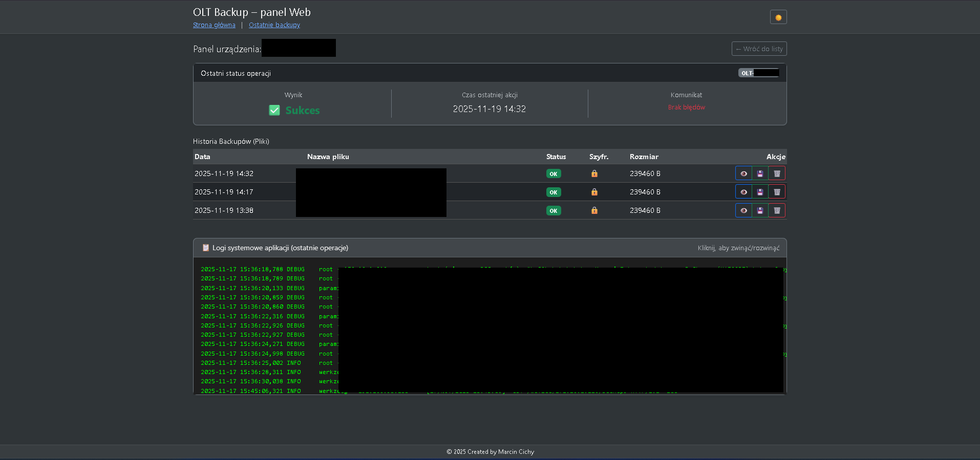This screenshot has height=460, width=980.
Task: Click the date cell 2025-11-19 14:17
Action: point(224,192)
